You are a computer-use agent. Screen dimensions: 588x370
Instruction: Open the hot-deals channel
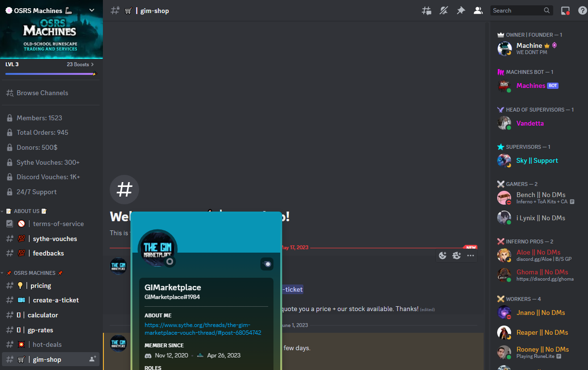click(x=51, y=344)
